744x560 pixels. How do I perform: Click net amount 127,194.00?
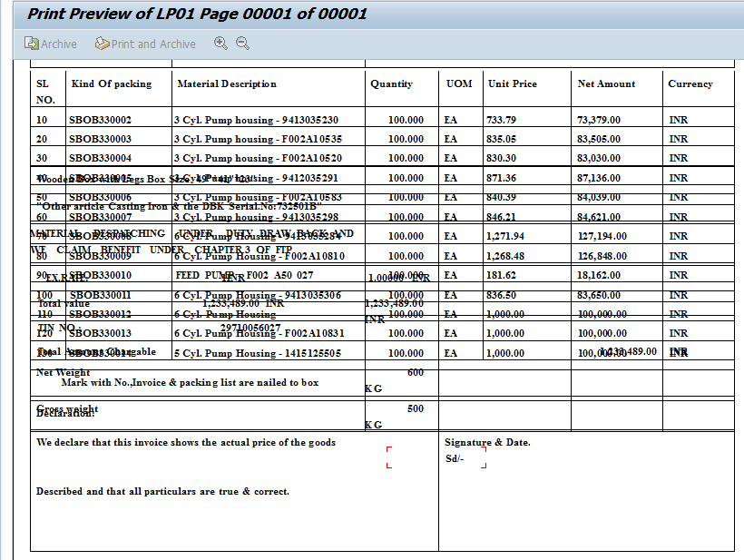coord(602,236)
